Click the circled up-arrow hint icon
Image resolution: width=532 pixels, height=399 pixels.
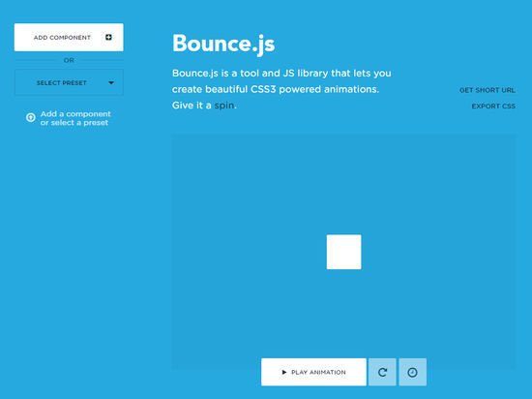coord(31,117)
